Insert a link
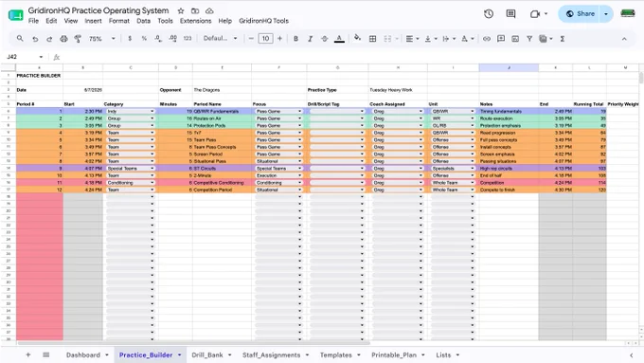 click(486, 39)
